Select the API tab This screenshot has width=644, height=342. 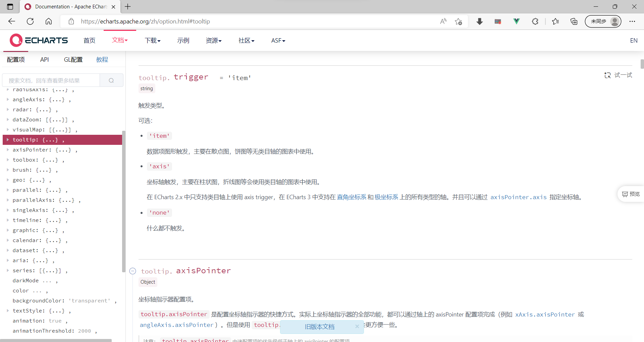pos(44,60)
